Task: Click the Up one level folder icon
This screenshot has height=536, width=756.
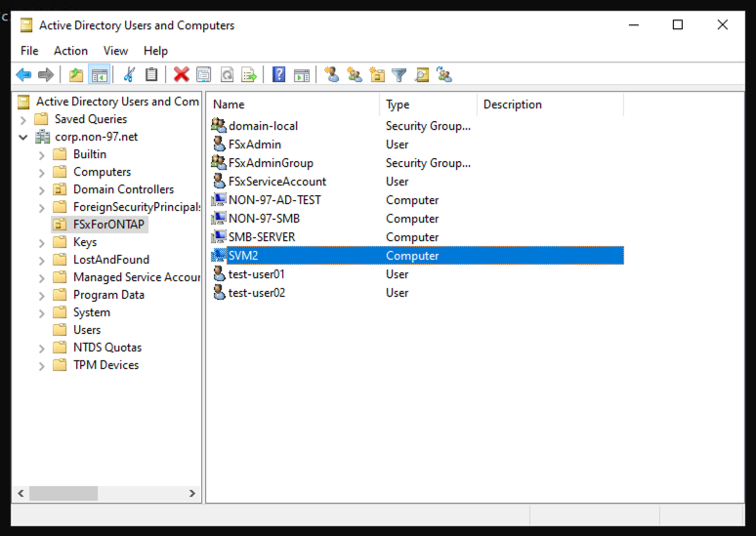Action: point(76,74)
